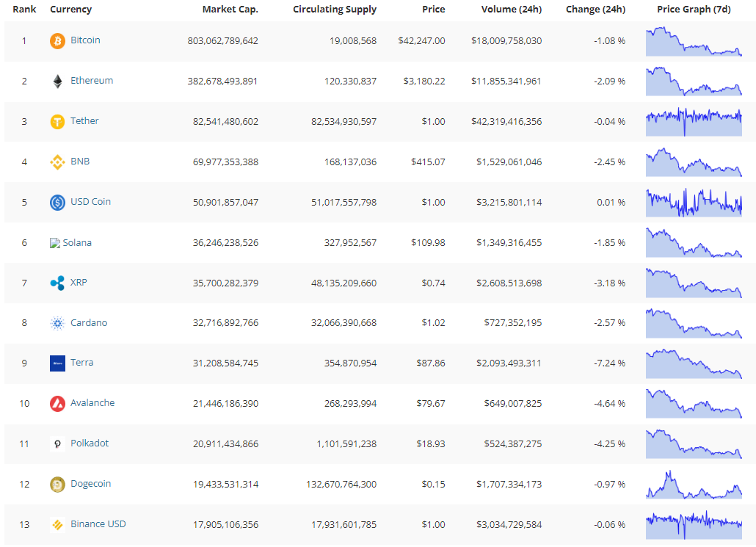
Task: Open the Dogecoin currency link
Action: tap(90, 483)
